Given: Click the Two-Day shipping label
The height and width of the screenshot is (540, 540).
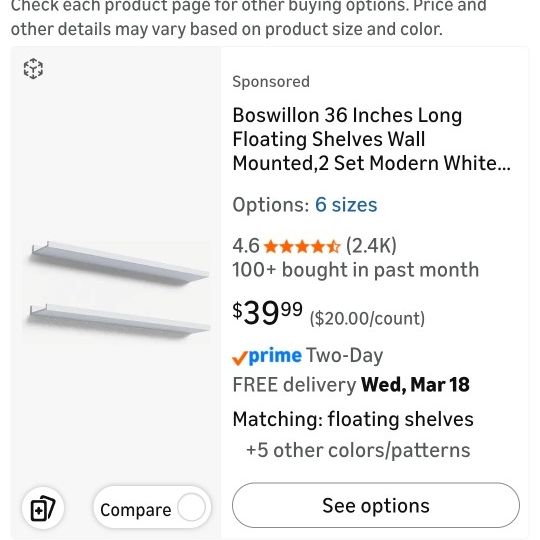Looking at the screenshot, I should 344,355.
